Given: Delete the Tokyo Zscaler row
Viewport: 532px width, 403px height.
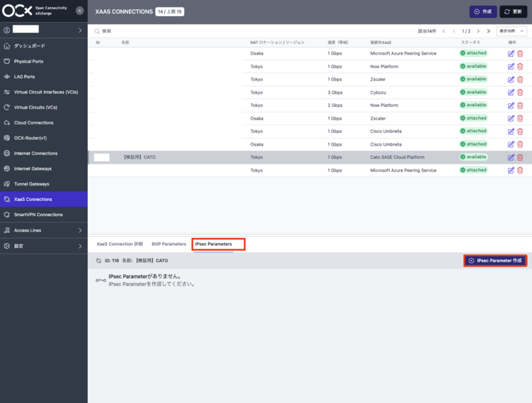Looking at the screenshot, I should [520, 80].
